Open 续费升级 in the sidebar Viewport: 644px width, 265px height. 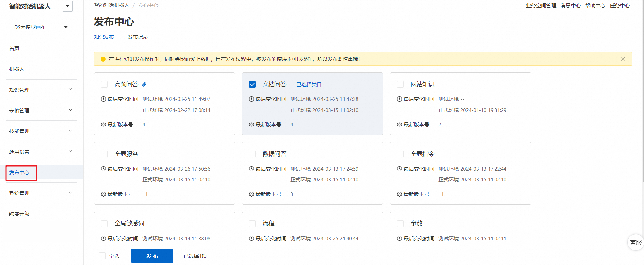[x=19, y=214]
